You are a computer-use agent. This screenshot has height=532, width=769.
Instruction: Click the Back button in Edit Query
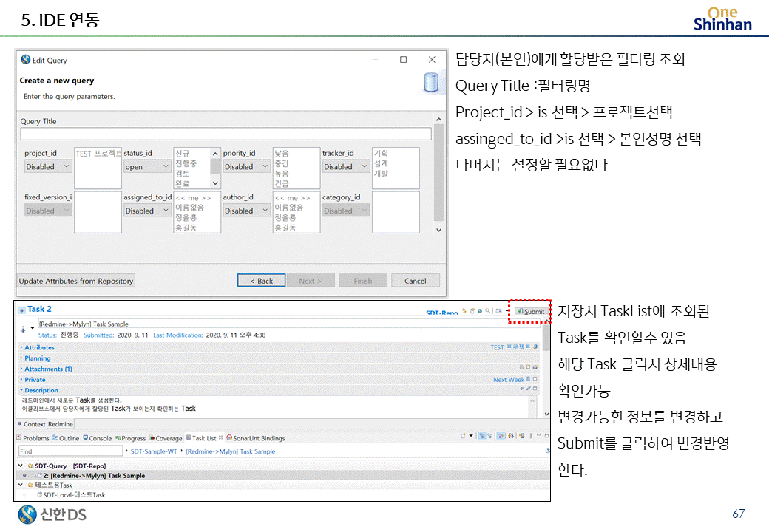point(262,281)
